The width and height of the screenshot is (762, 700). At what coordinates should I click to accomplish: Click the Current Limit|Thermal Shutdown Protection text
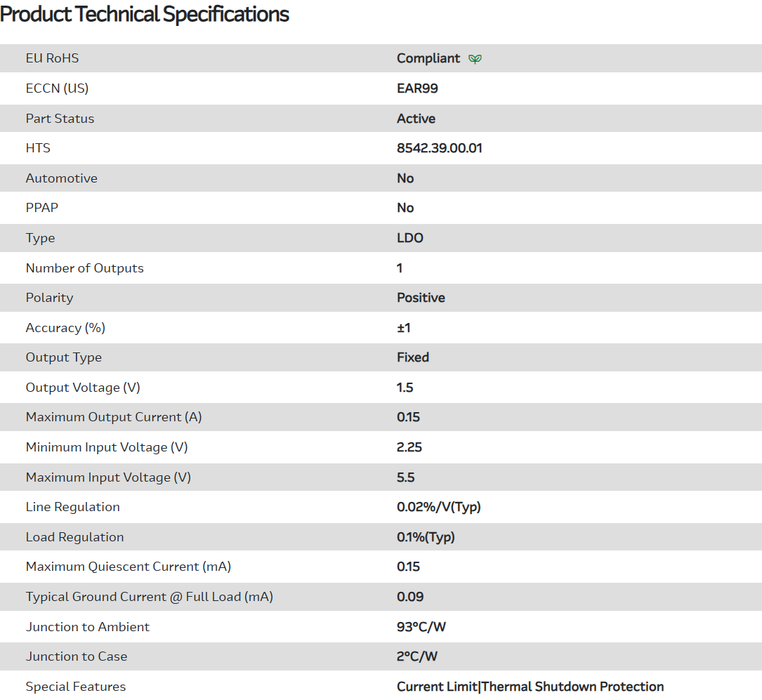pyautogui.click(x=530, y=687)
